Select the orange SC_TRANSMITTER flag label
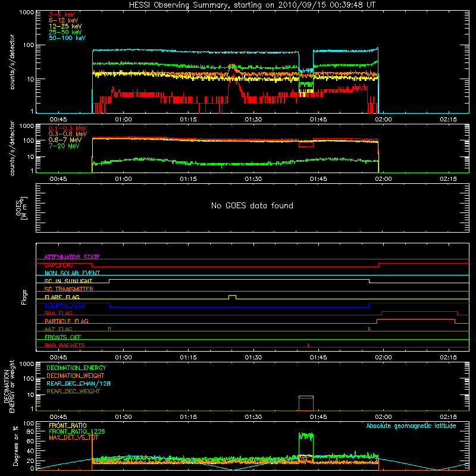This screenshot has width=476, height=476. pos(68,289)
